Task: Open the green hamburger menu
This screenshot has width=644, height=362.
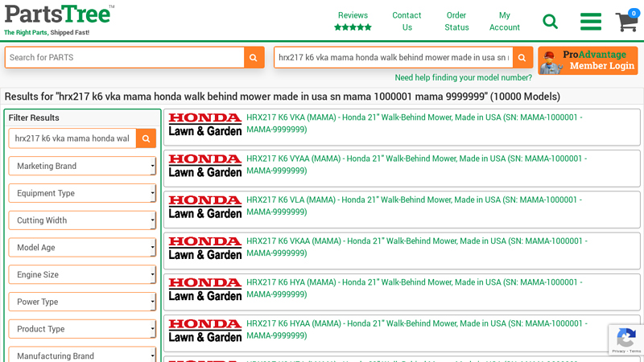Action: point(591,22)
